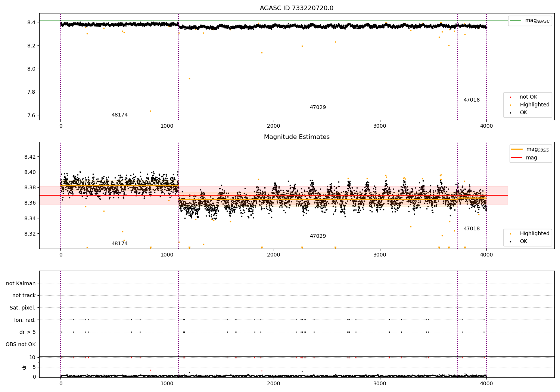
Task: Click the 8.32 y-axis tick label
Action: tap(30, 234)
